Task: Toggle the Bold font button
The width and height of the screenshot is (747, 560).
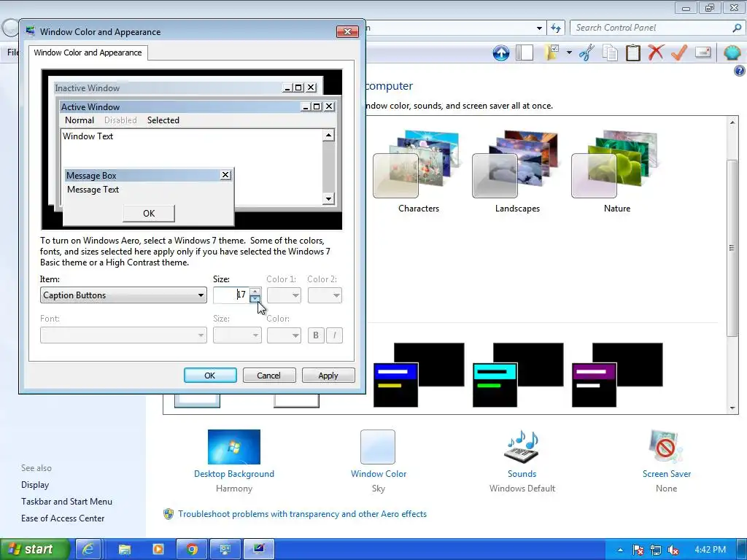Action: [x=316, y=335]
